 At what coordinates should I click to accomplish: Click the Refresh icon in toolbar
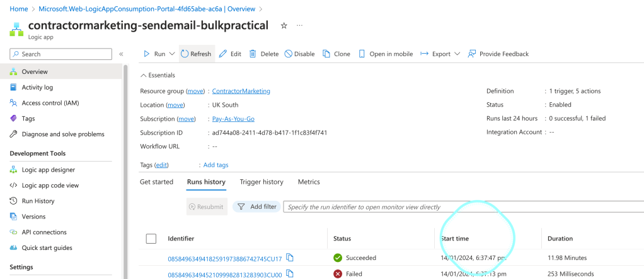[185, 54]
